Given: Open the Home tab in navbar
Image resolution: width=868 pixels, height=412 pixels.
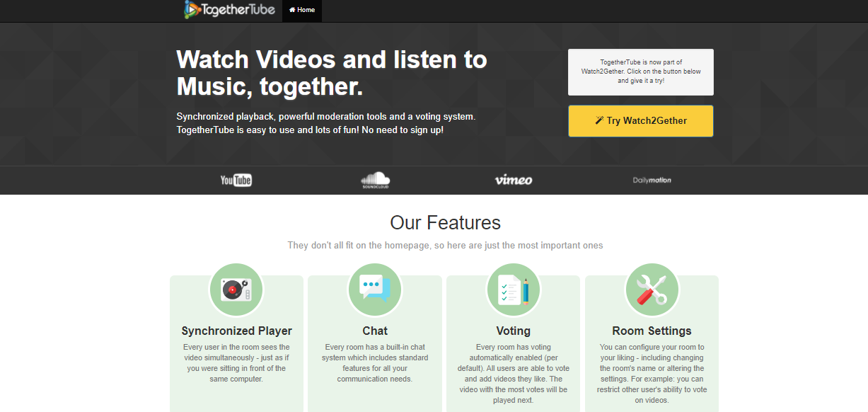Looking at the screenshot, I should pyautogui.click(x=302, y=11).
